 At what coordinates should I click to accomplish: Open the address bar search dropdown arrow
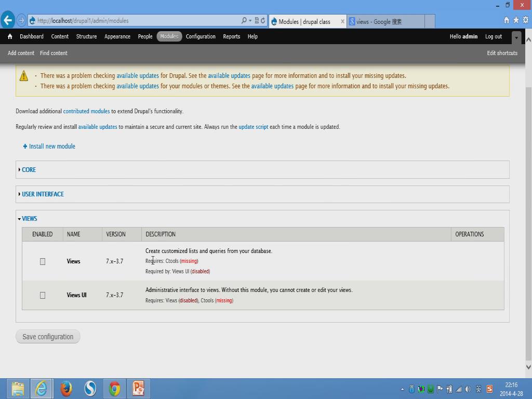coord(250,21)
